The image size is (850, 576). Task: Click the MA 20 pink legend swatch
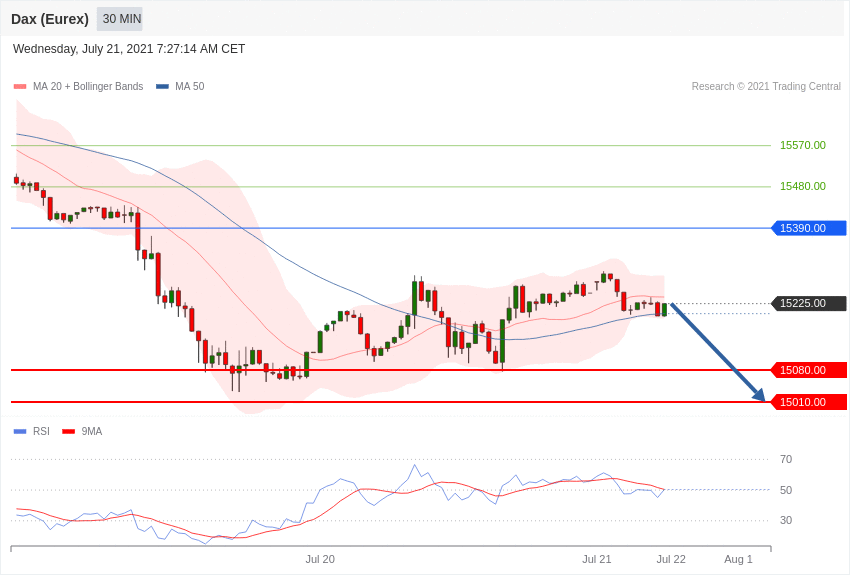point(20,86)
